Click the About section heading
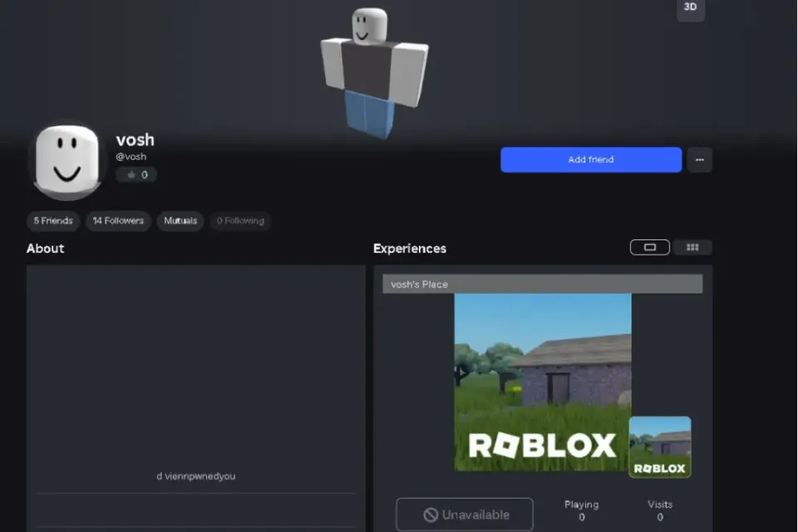This screenshot has width=798, height=532. click(x=45, y=249)
